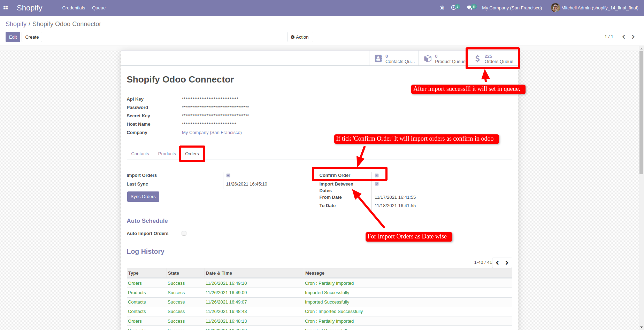Screen dimensions: 644x330
Task: Sort by the State column header
Action: (x=185, y=273)
